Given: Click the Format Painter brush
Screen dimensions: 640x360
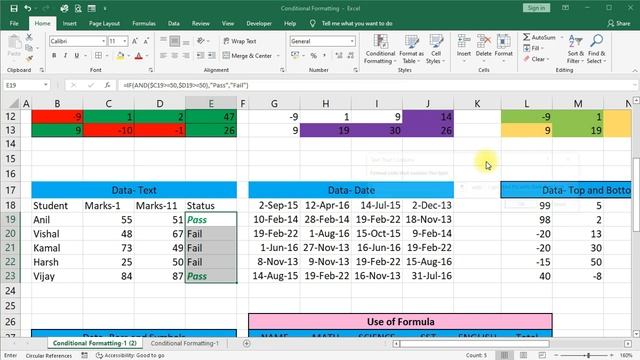Looking at the screenshot, I should coord(29,58).
